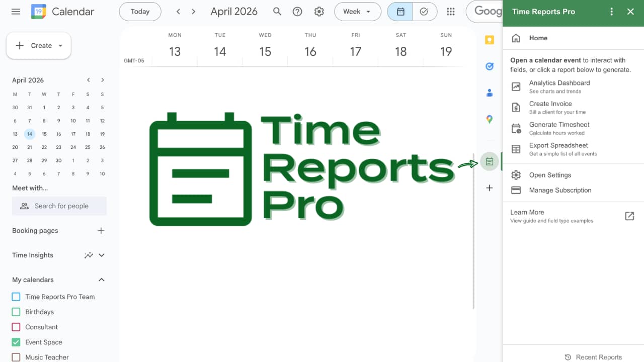
Task: Open Contacts icon in side panel
Action: click(489, 93)
